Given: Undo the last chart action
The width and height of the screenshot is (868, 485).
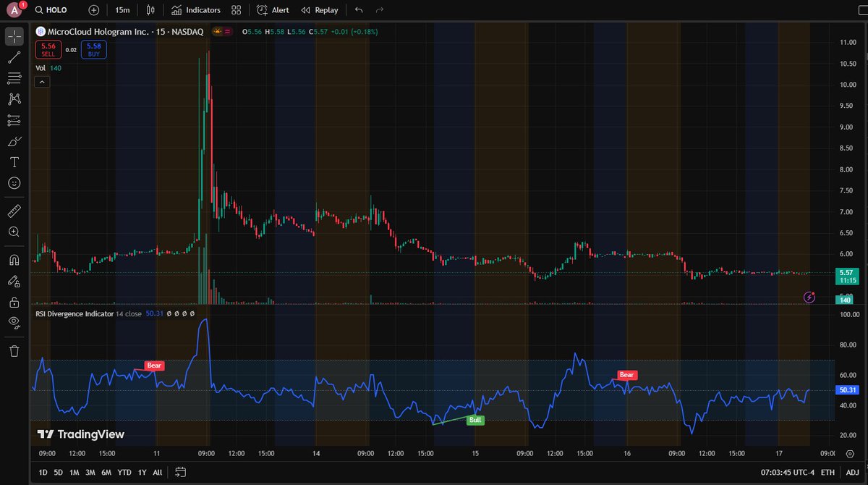Looking at the screenshot, I should click(359, 10).
